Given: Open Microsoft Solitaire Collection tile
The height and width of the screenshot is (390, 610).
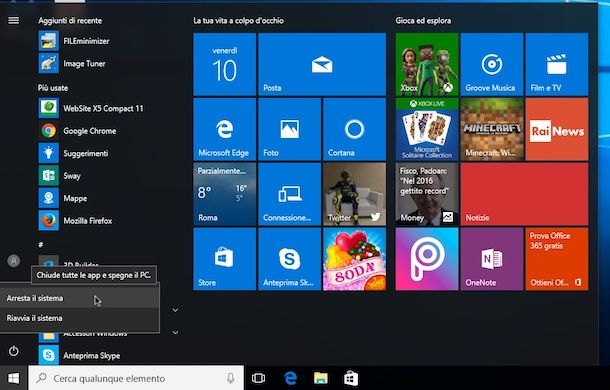Looking at the screenshot, I should coord(427,129).
